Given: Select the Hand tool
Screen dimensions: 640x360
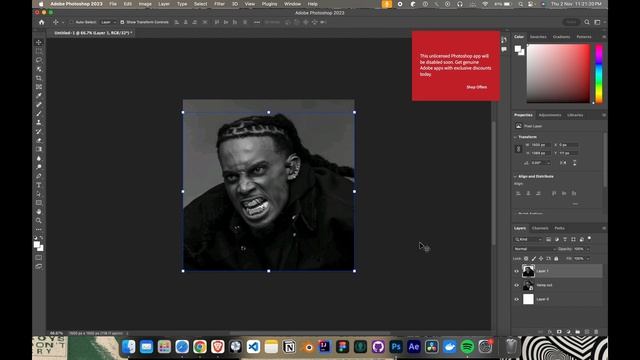Looking at the screenshot, I should 39,211.
